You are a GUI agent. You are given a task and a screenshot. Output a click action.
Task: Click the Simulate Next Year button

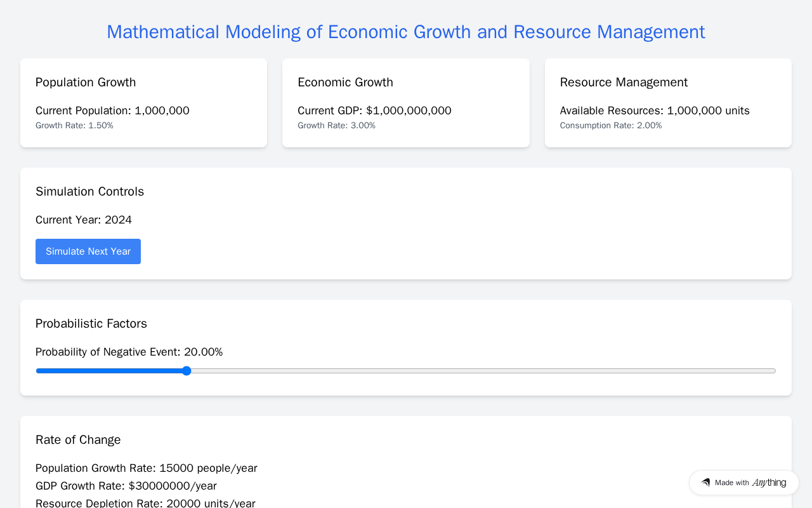88,251
